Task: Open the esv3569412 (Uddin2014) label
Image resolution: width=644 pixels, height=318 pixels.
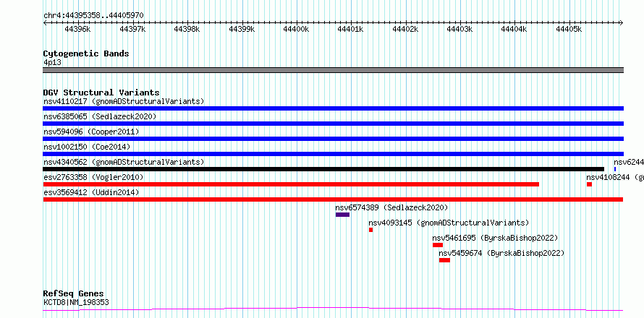Action: (x=91, y=192)
